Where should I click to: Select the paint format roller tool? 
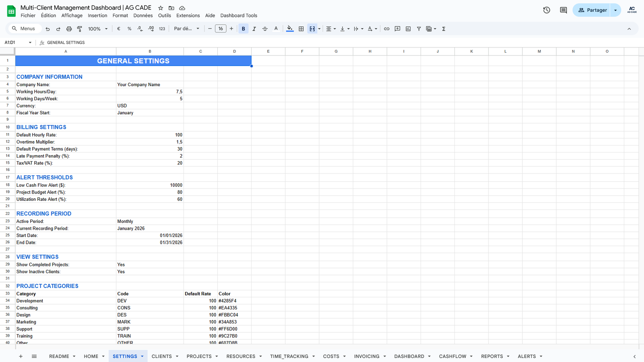80,29
